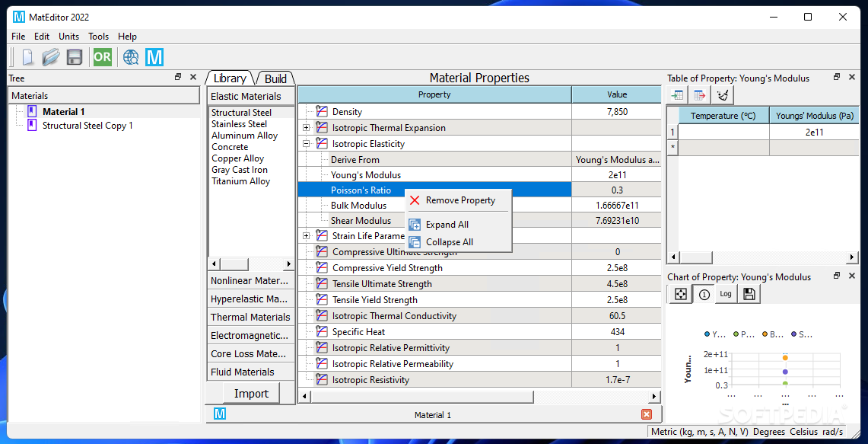Expand Core Loss Materials library section
This screenshot has width=868, height=444.
(251, 353)
